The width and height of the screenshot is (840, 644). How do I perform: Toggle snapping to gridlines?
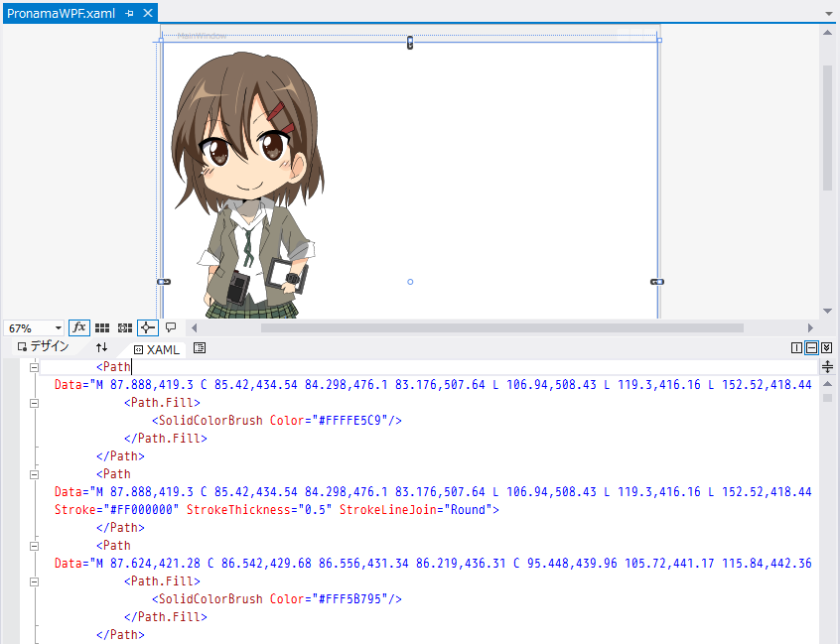[125, 327]
